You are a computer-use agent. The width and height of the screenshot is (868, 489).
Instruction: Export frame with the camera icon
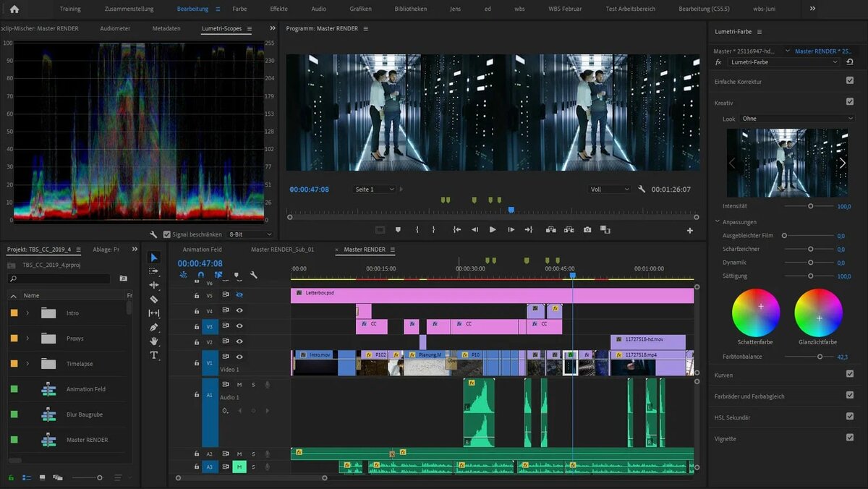(587, 229)
